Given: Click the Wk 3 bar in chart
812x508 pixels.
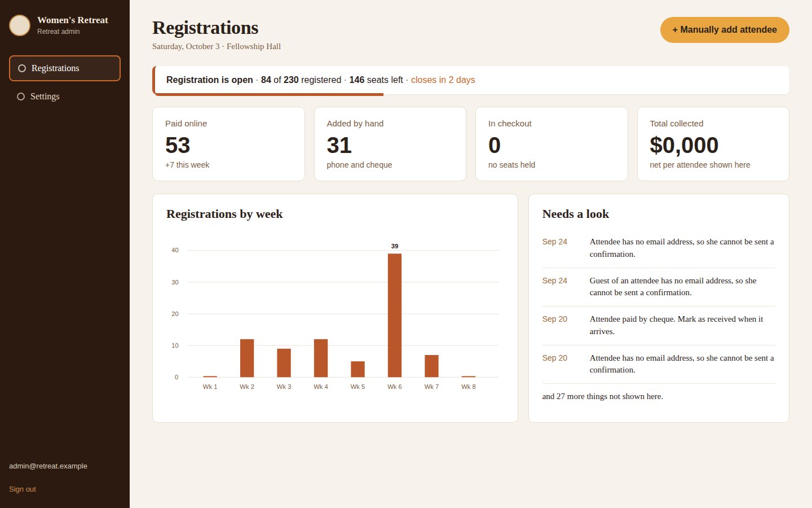Looking at the screenshot, I should click(x=284, y=363).
